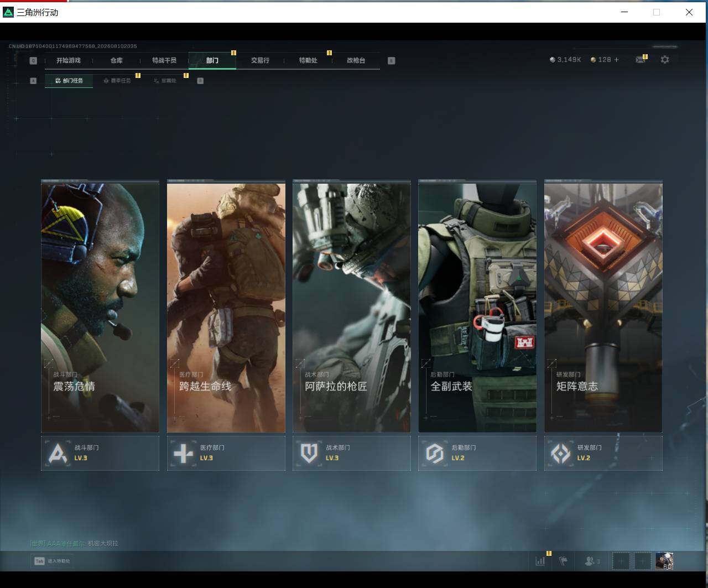Click the D next sub-tab key icon

(200, 81)
